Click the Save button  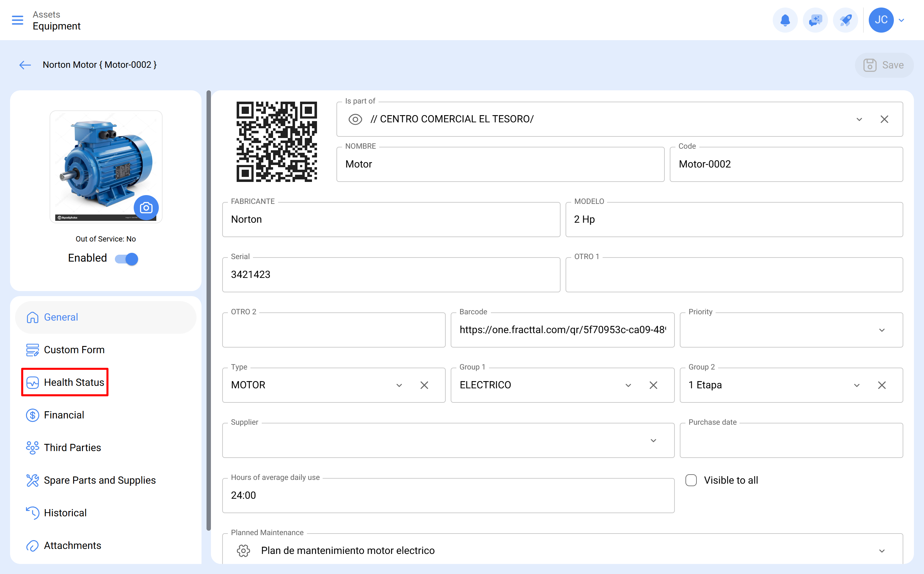pyautogui.click(x=884, y=65)
